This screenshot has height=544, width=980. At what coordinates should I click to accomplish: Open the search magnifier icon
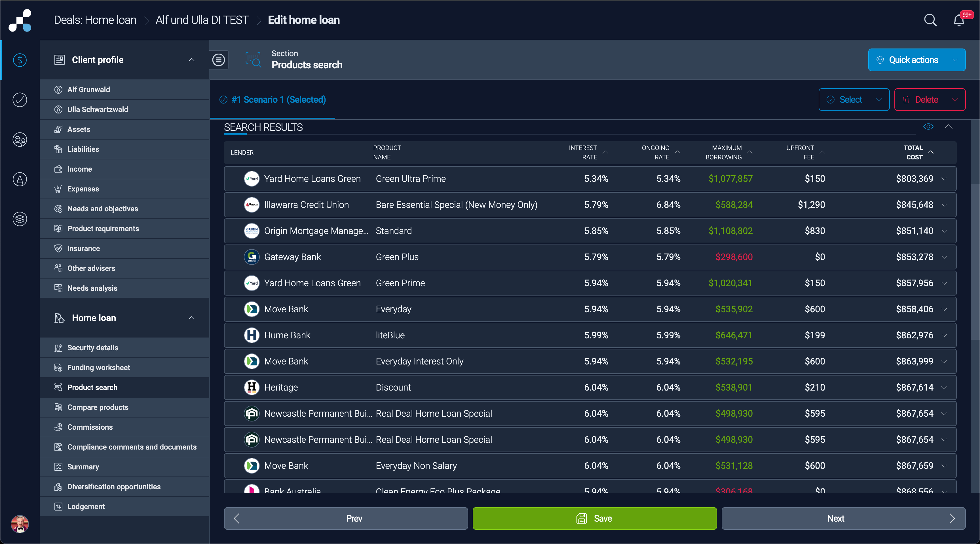[930, 20]
